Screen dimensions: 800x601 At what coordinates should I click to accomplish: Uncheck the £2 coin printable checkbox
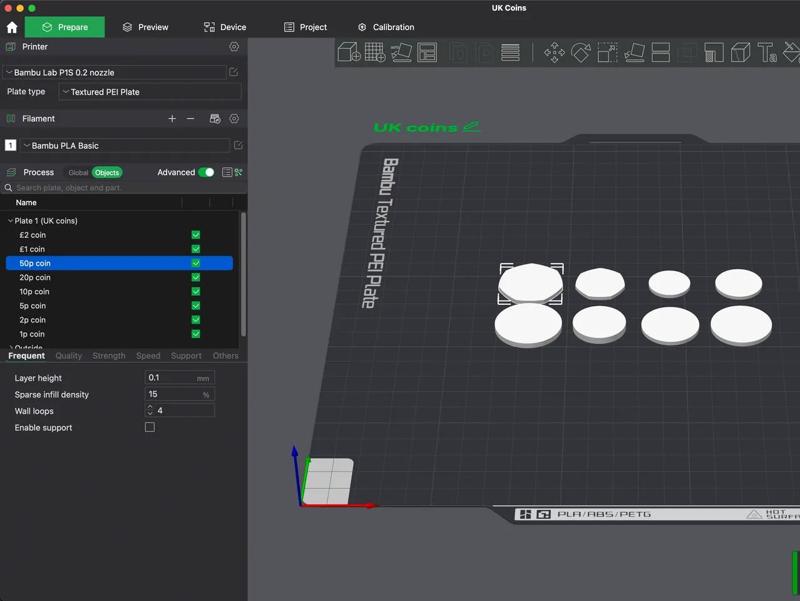click(x=196, y=235)
